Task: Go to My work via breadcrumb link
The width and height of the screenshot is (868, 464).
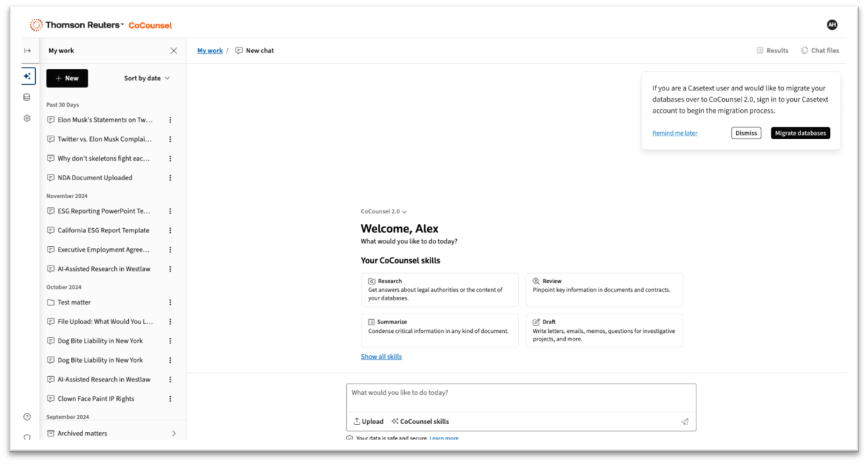Action: [x=210, y=50]
